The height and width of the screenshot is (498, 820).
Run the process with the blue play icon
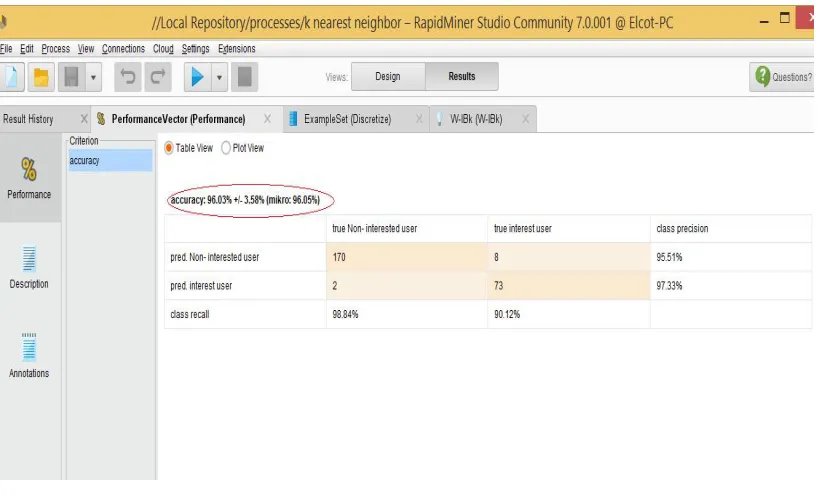198,77
